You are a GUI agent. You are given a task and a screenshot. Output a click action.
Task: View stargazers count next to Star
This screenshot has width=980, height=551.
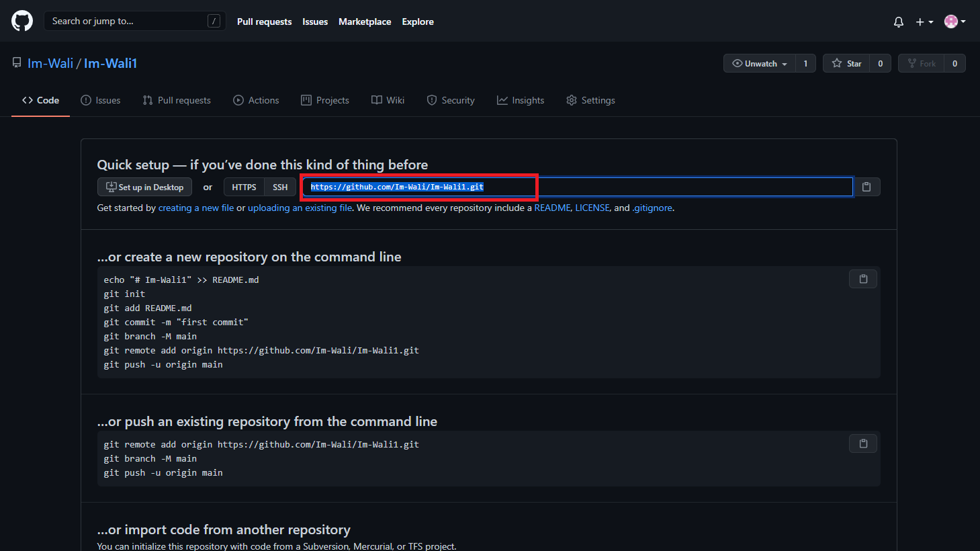(880, 63)
